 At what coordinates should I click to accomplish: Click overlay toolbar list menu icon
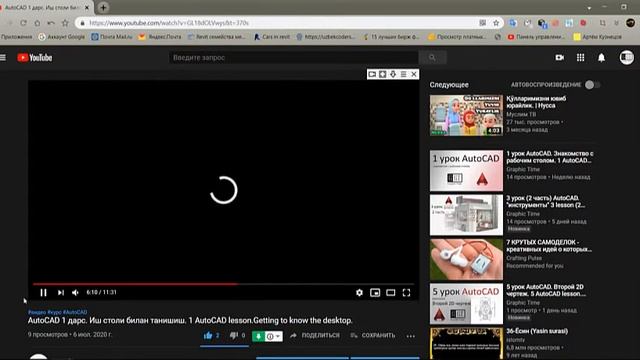pyautogui.click(x=403, y=74)
